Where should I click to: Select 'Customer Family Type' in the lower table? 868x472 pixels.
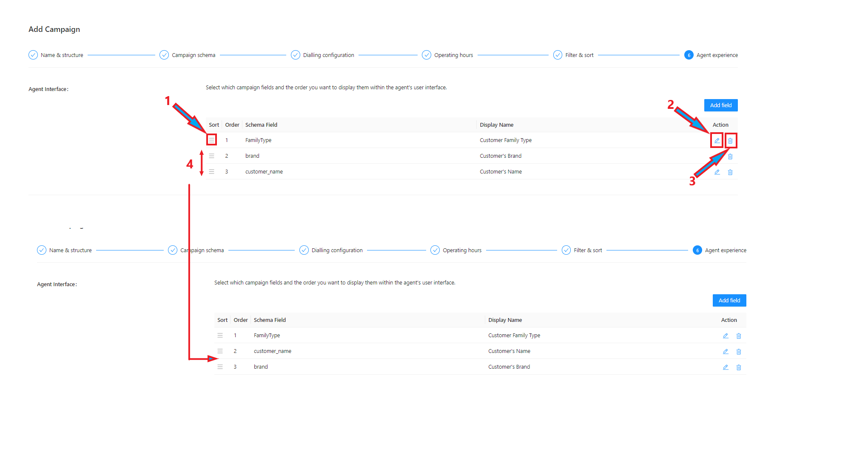pyautogui.click(x=514, y=336)
